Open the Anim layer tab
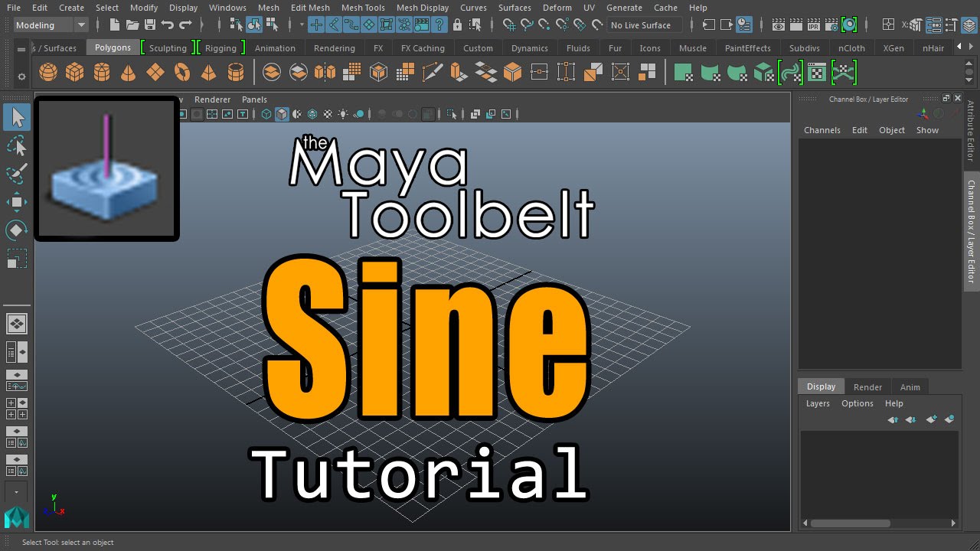This screenshot has width=980, height=551. 910,387
